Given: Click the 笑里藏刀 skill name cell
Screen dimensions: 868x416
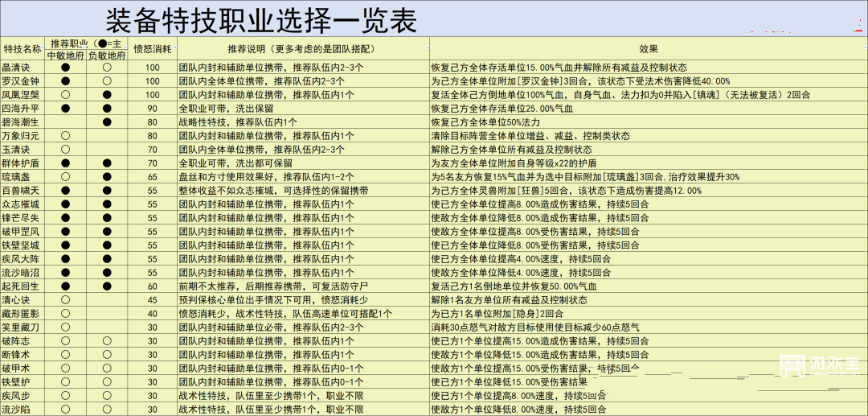Looking at the screenshot, I should pyautogui.click(x=23, y=327).
